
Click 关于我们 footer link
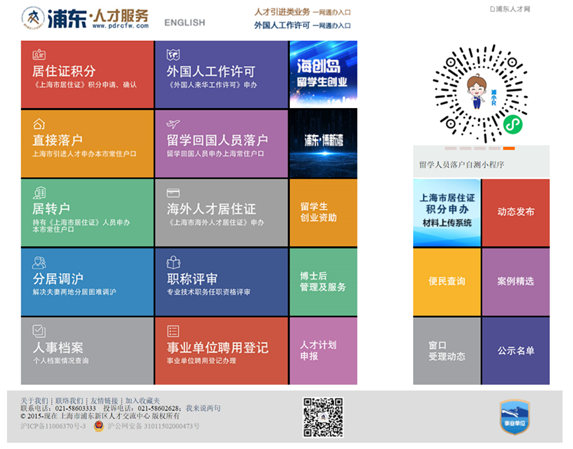tap(34, 401)
